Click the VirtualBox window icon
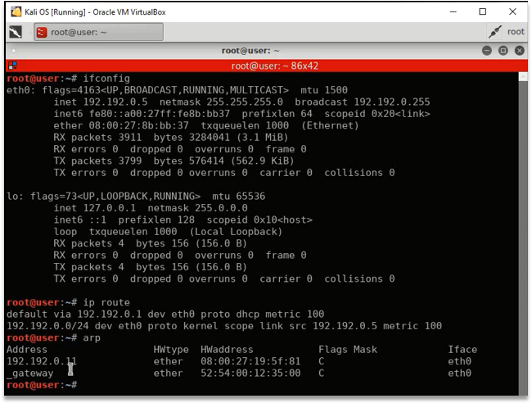Viewport: 532px width, 403px height. [16, 12]
